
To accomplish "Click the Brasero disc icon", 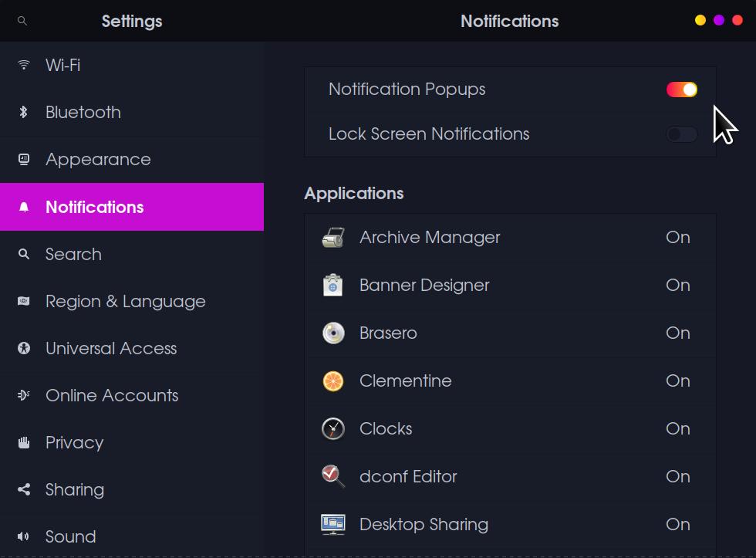I will coord(333,333).
